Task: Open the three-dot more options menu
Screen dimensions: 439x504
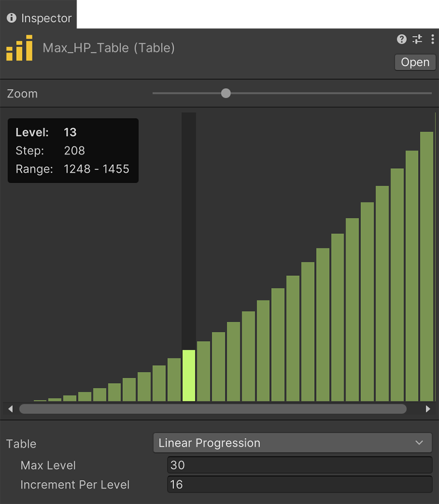Action: click(x=433, y=39)
